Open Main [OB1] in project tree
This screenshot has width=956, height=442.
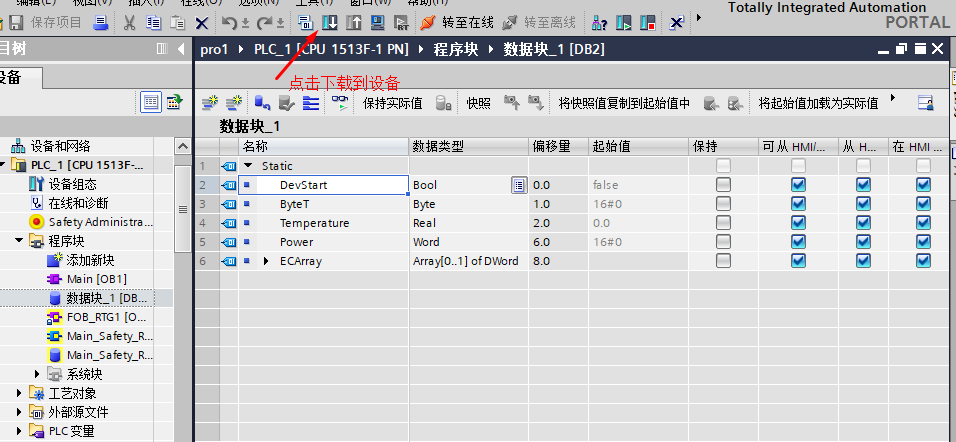point(95,278)
